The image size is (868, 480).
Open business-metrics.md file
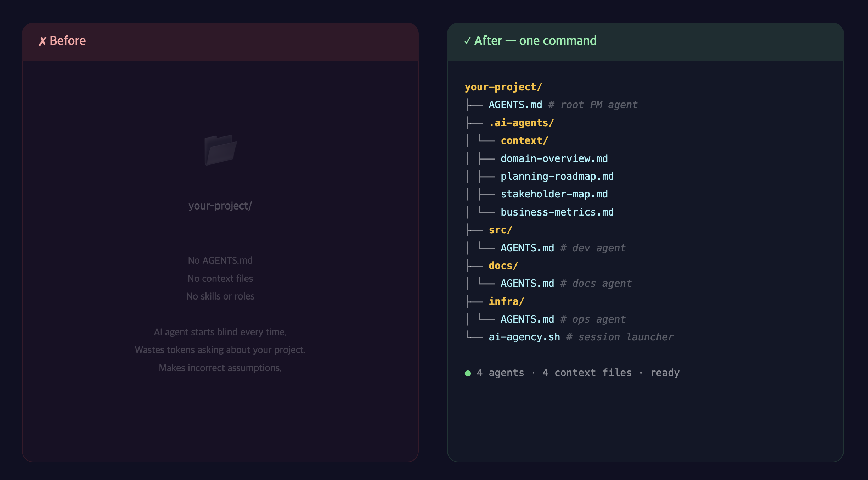(x=557, y=212)
